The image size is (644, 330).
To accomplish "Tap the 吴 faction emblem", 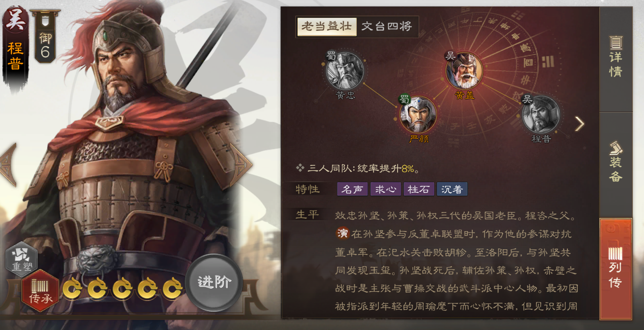I will pos(16,18).
